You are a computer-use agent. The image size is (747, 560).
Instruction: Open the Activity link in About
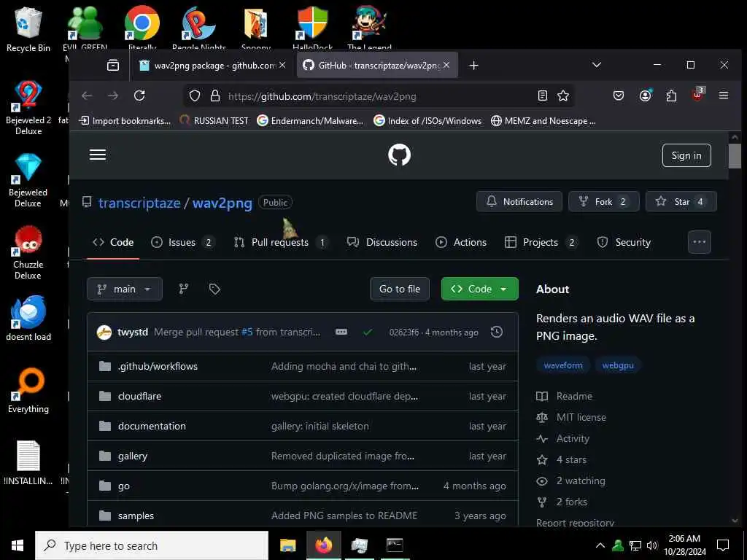pyautogui.click(x=563, y=438)
